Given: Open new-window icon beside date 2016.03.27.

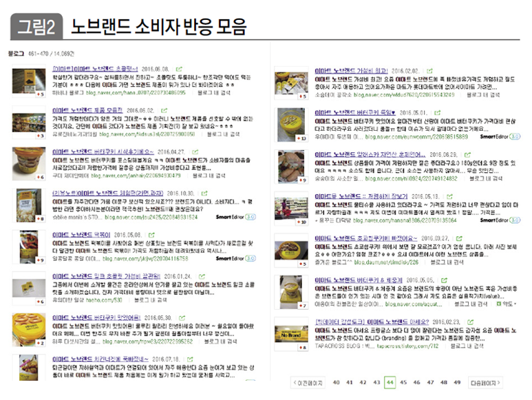Looking at the screenshot, I should point(459,238).
